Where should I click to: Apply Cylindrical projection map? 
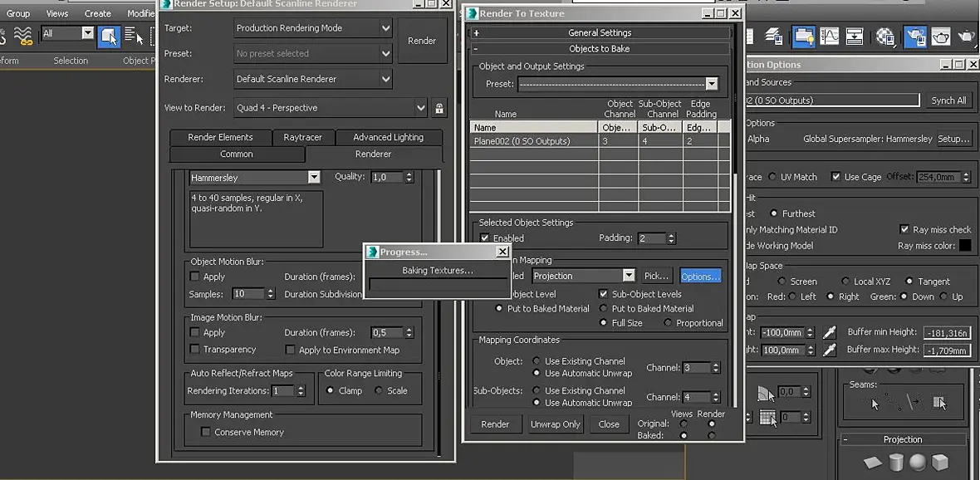(x=895, y=463)
